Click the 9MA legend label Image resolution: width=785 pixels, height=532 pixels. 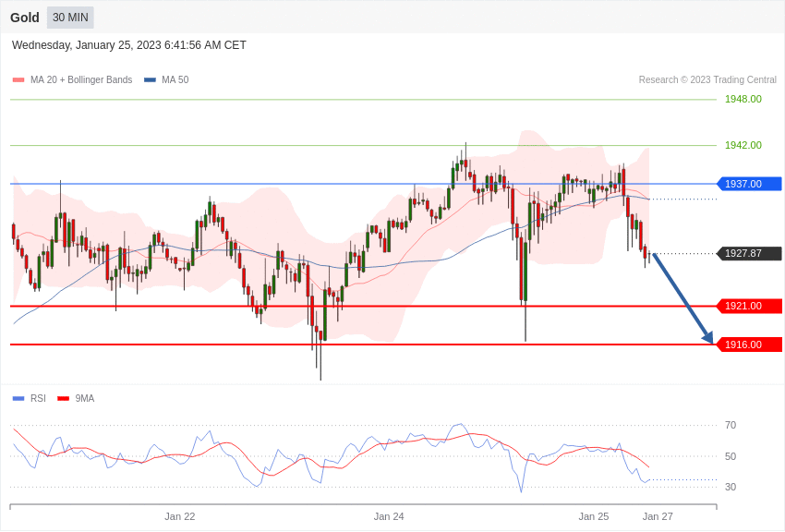[85, 398]
